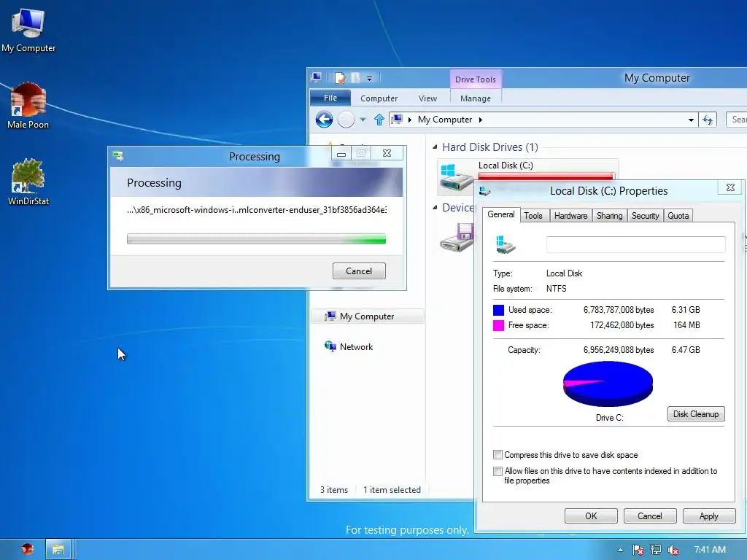Screen dimensions: 747x560
Task: Open File ribbon tab
Action: tap(330, 98)
